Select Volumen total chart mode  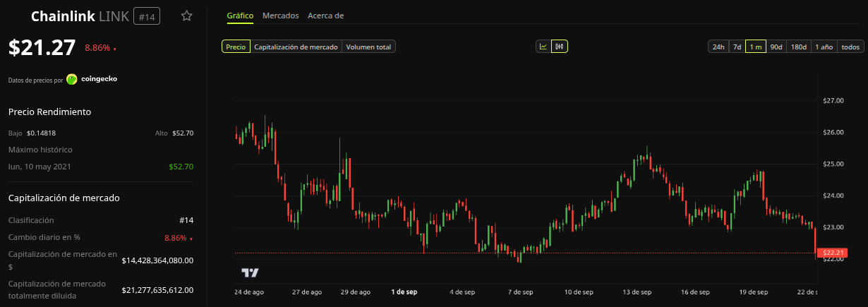pos(369,47)
